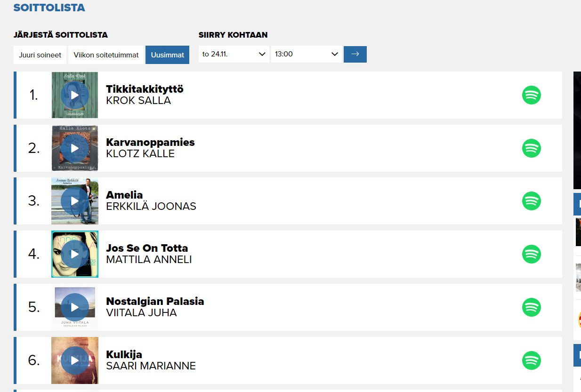
Task: Play Kulkija by Saari Marianne
Action: click(75, 360)
